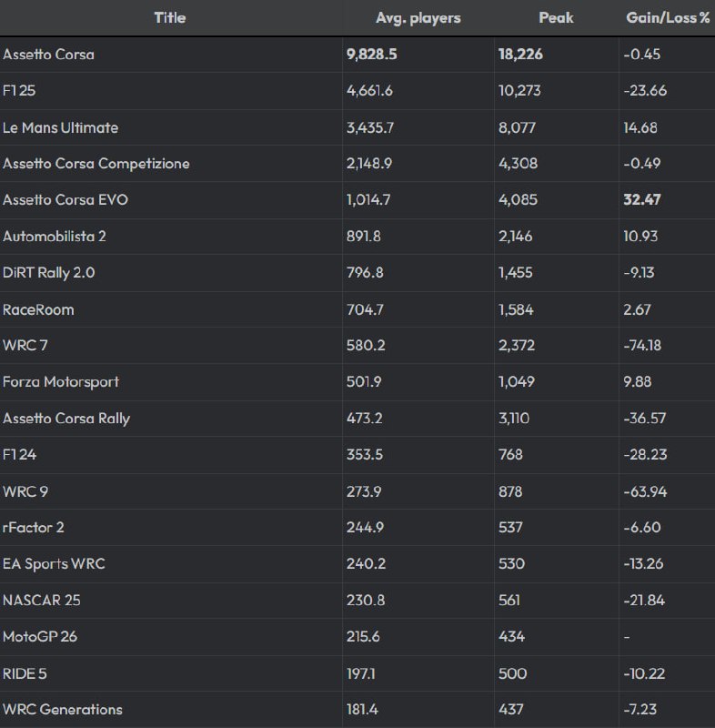Viewport: 715px width, 728px height.
Task: Click the Forza Motorsport title
Action: coord(61,381)
